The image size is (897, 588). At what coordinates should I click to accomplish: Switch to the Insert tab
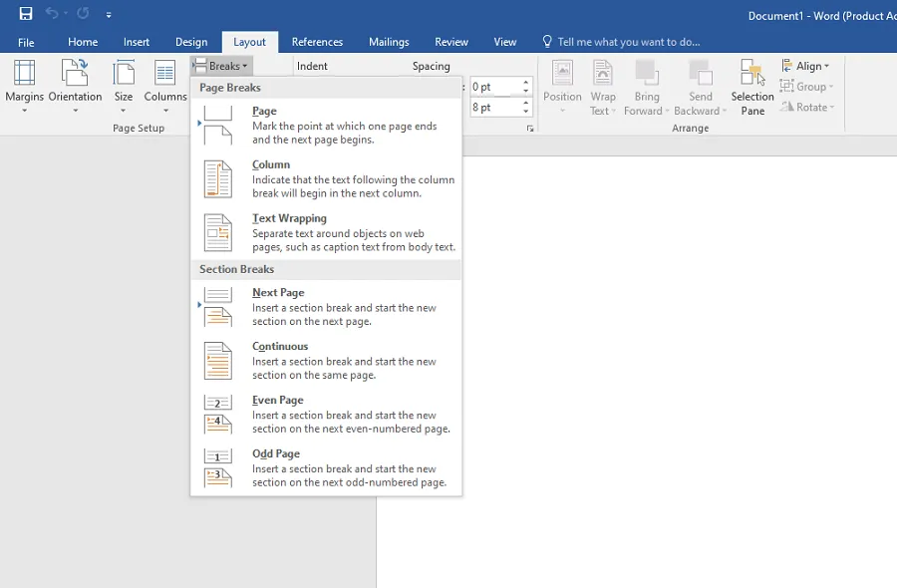(x=137, y=42)
